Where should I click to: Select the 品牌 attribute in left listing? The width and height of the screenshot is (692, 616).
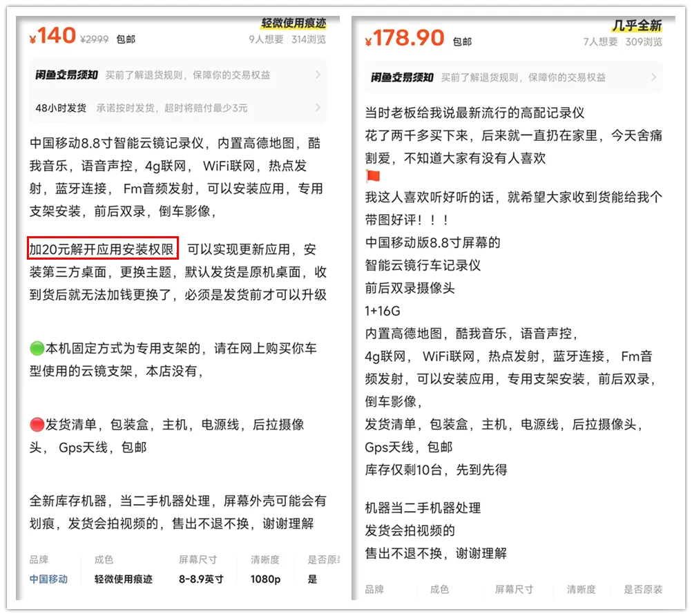(39, 560)
